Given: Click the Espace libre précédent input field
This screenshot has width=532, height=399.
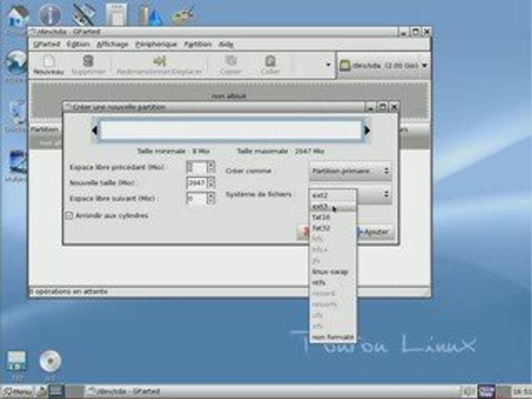Looking at the screenshot, I should click(x=197, y=167).
